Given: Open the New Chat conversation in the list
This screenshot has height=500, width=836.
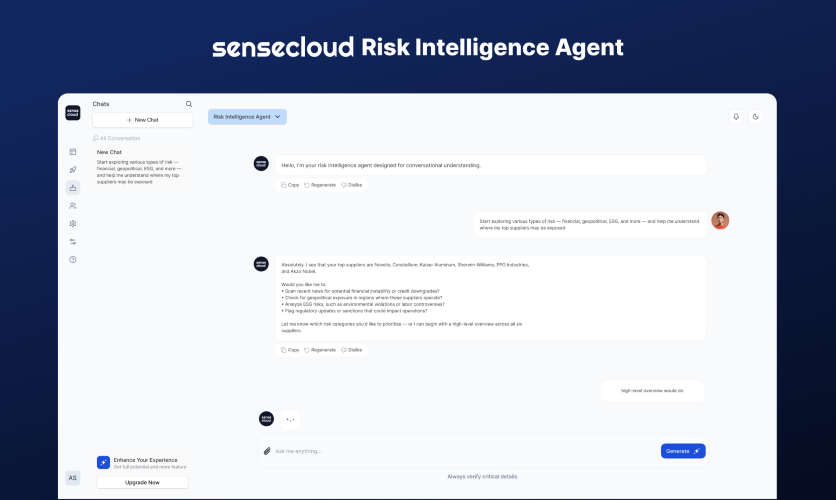Looking at the screenshot, I should (x=142, y=167).
